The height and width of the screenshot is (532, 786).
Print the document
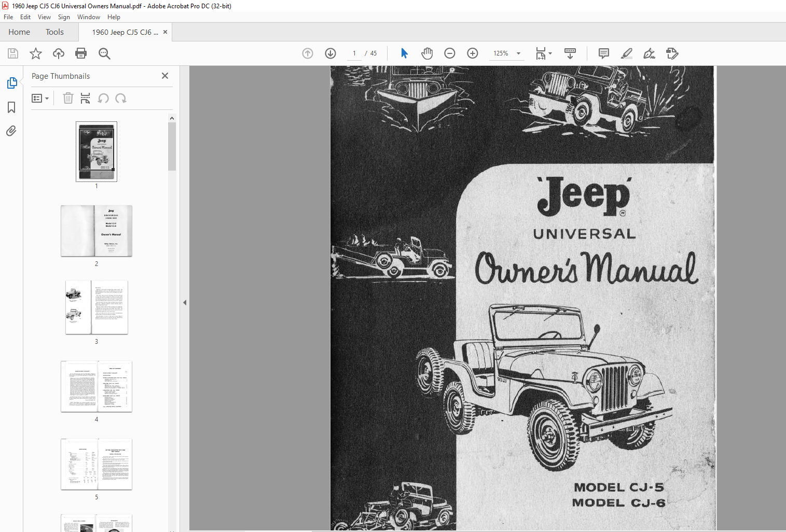(81, 53)
